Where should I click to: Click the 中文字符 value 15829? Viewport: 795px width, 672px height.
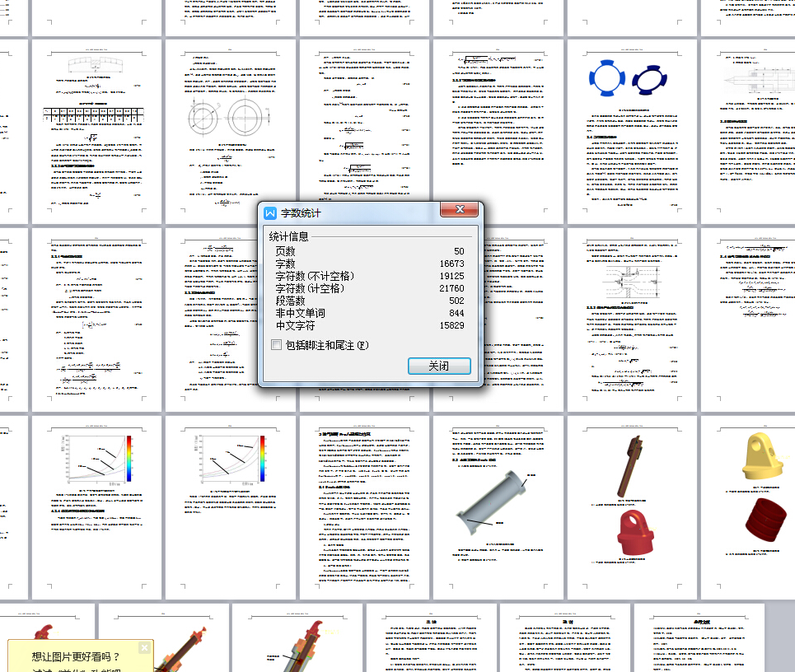pos(451,325)
